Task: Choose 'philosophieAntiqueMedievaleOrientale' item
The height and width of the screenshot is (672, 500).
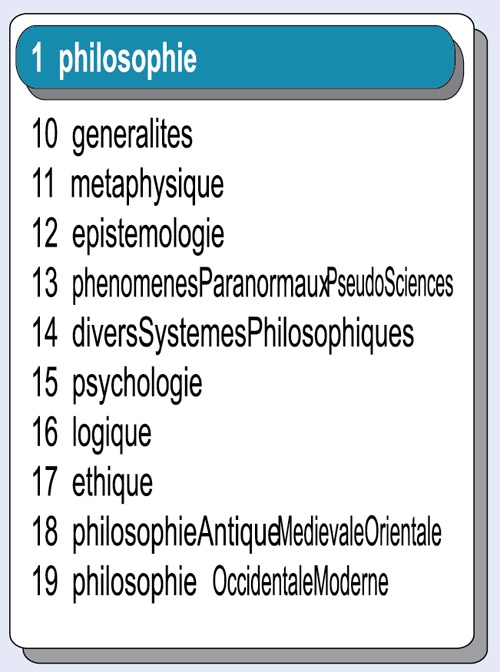Action: [x=256, y=533]
